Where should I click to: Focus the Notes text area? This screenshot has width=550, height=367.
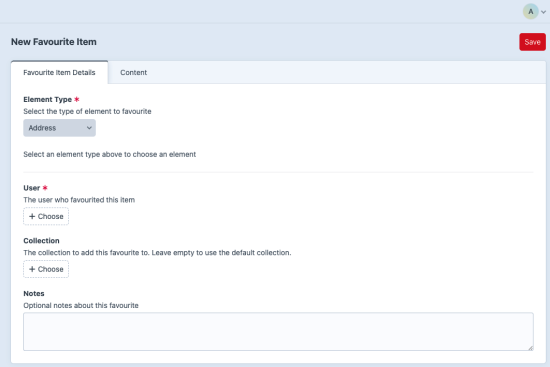[x=278, y=332]
